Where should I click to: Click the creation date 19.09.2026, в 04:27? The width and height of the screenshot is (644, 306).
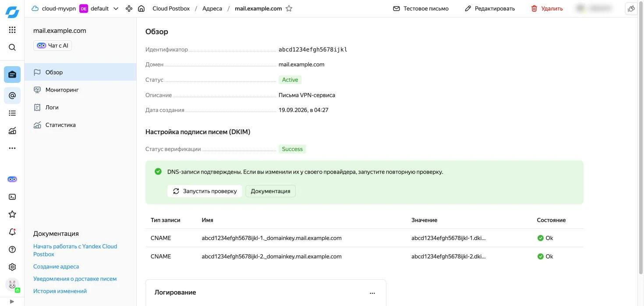coord(304,110)
